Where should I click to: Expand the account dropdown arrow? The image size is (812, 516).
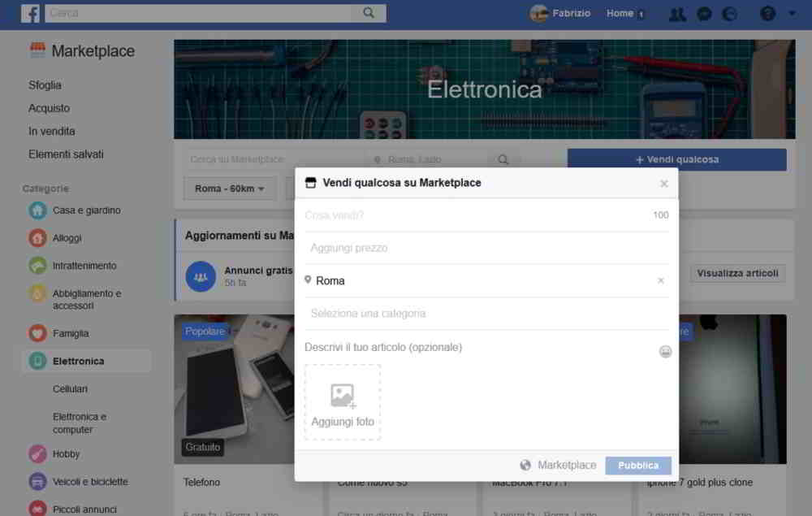click(x=792, y=14)
